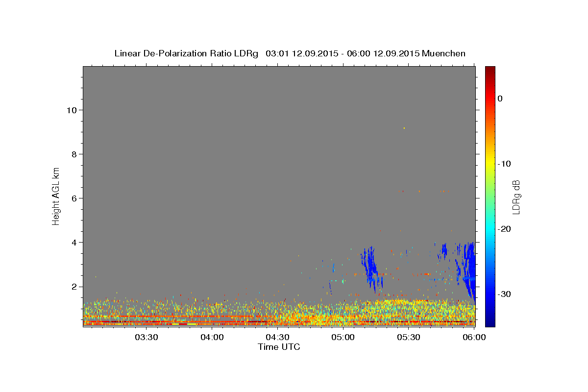Image resolution: width=588 pixels, height=392 pixels.
Task: Click the 'Height AGL km' axis title
Action: point(56,196)
